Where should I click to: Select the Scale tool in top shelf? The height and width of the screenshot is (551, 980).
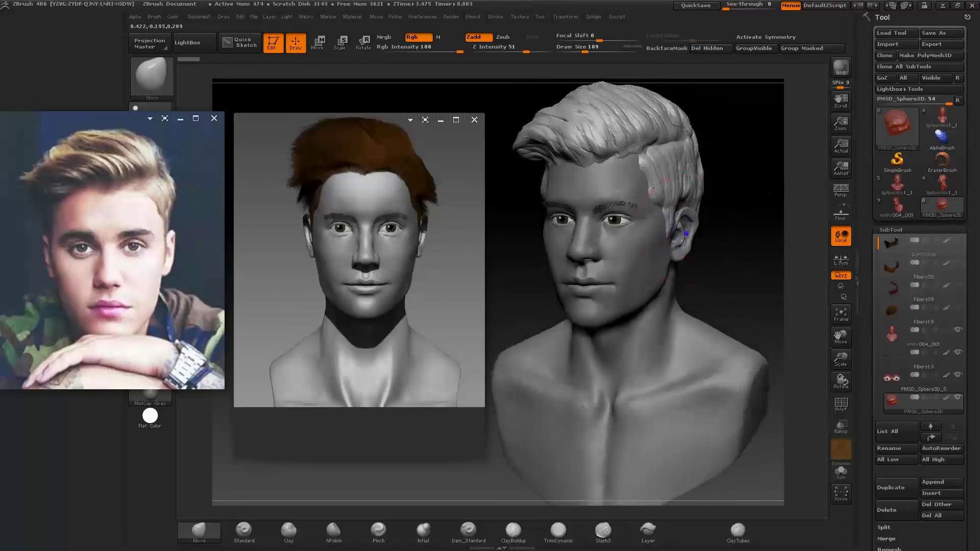click(340, 42)
